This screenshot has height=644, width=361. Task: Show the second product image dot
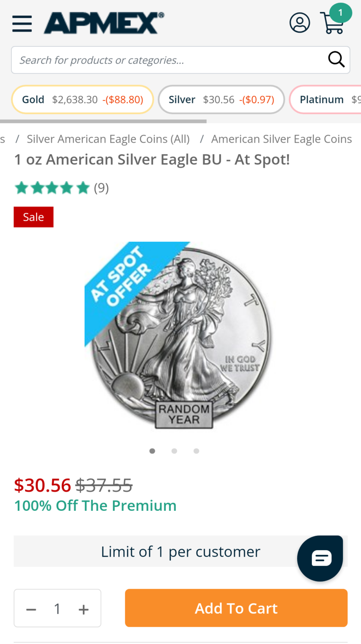[174, 451]
